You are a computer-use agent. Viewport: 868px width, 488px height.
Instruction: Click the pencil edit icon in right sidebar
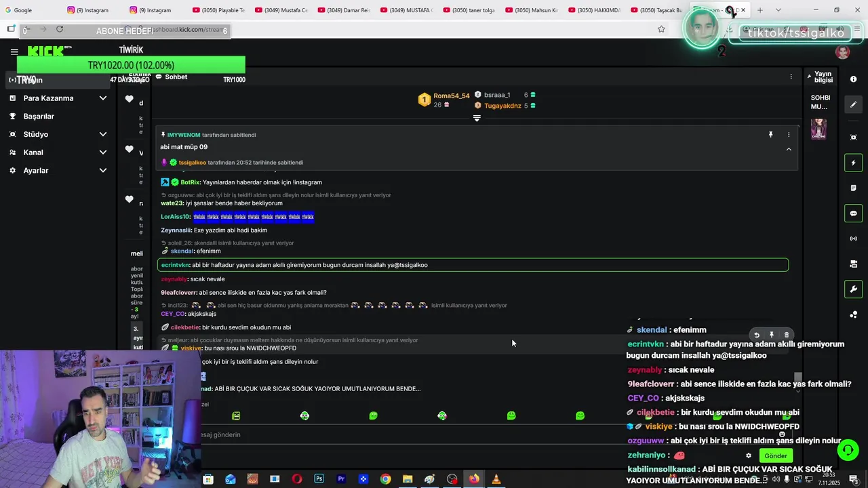coord(853,104)
